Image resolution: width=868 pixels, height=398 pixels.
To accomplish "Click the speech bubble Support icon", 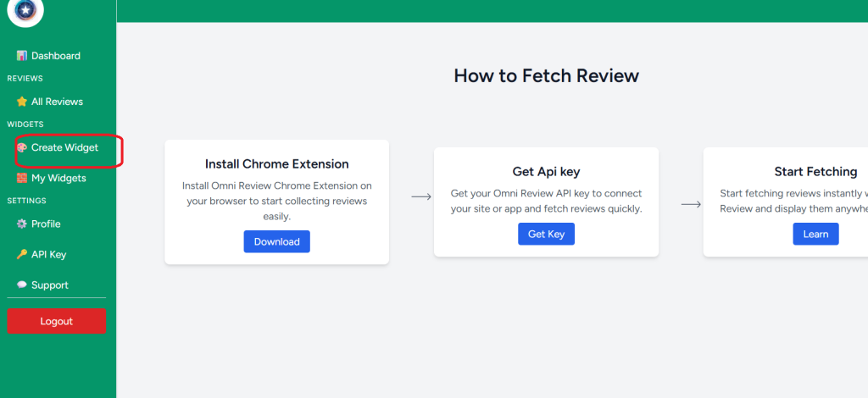I will point(22,285).
